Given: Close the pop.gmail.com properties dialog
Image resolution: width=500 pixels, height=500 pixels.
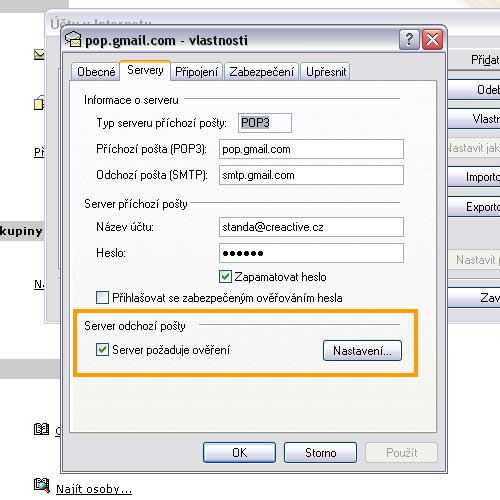Looking at the screenshot, I should tap(432, 40).
